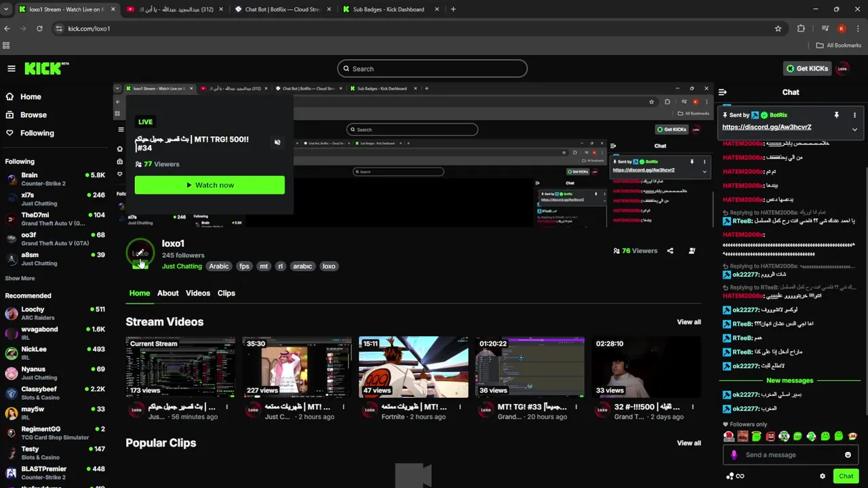
Task: Open TheD7mi channel in sidebar
Action: tap(56, 218)
